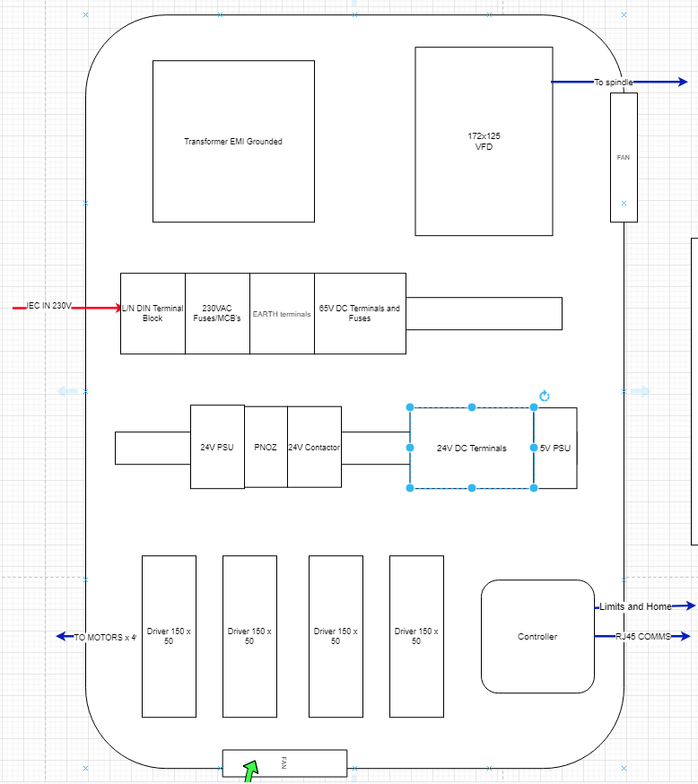
Task: Select the bottom FAN box
Action: point(284,763)
